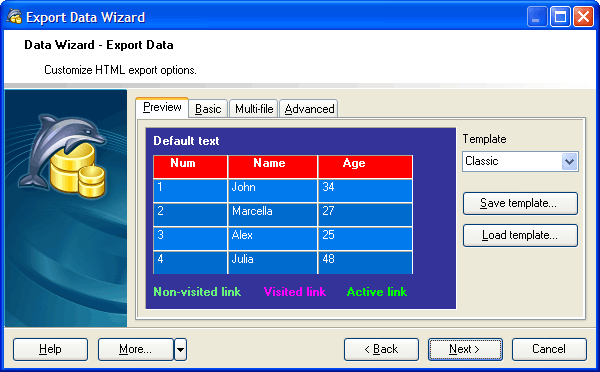Open Help for the wizard
600x372 pixels.
[x=50, y=349]
